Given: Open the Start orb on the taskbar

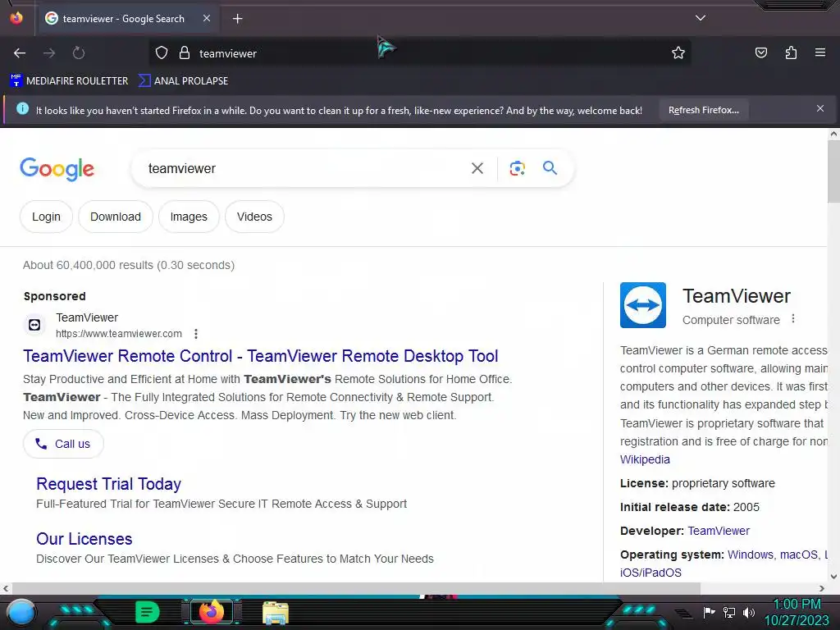Looking at the screenshot, I should [21, 612].
